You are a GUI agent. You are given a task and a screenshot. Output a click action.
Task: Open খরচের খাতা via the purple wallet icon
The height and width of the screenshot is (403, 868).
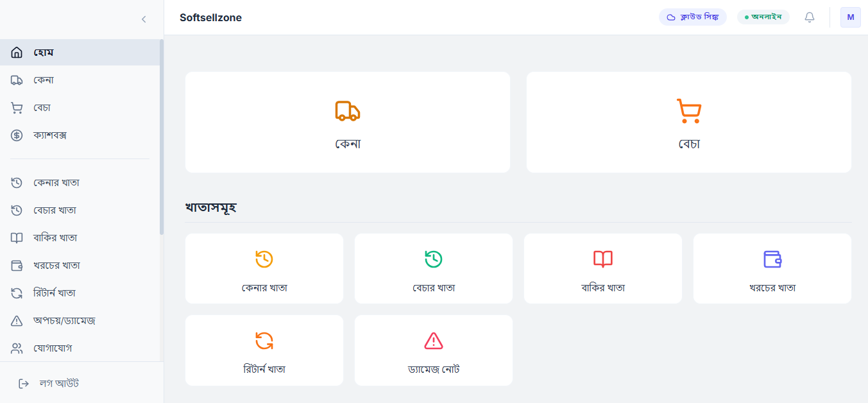click(772, 260)
